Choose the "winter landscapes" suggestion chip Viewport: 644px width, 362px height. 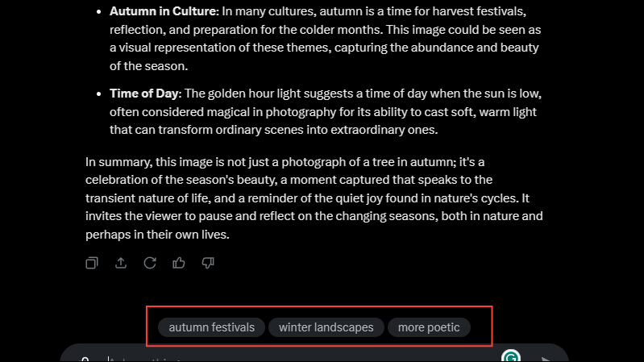[x=326, y=327]
